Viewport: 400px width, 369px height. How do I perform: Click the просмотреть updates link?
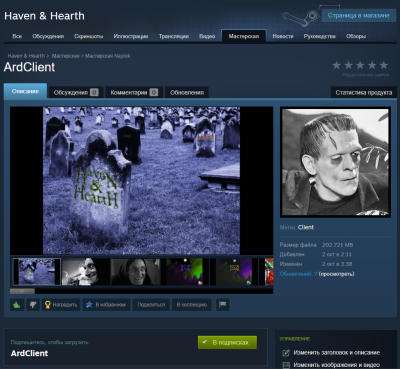click(x=336, y=274)
